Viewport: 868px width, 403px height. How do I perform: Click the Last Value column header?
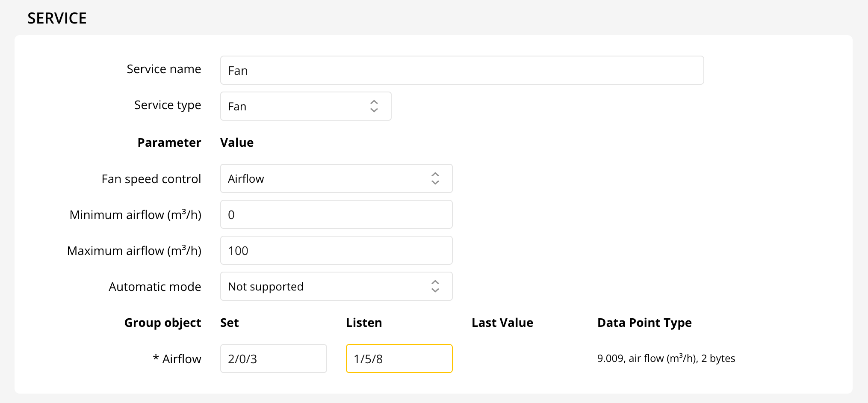(502, 323)
